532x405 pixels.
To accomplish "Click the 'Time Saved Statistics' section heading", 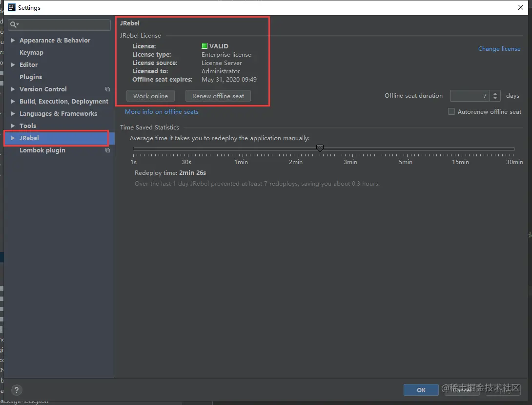I will (x=149, y=128).
